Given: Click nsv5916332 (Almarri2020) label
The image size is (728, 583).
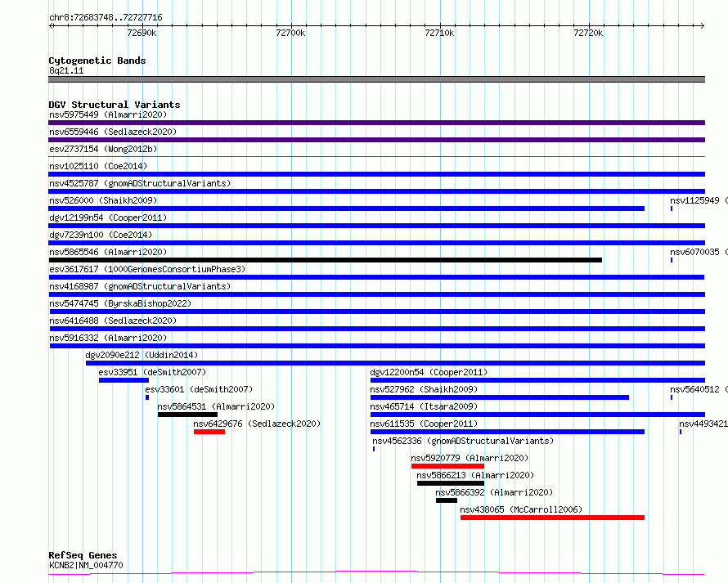Looking at the screenshot, I should [x=108, y=338].
